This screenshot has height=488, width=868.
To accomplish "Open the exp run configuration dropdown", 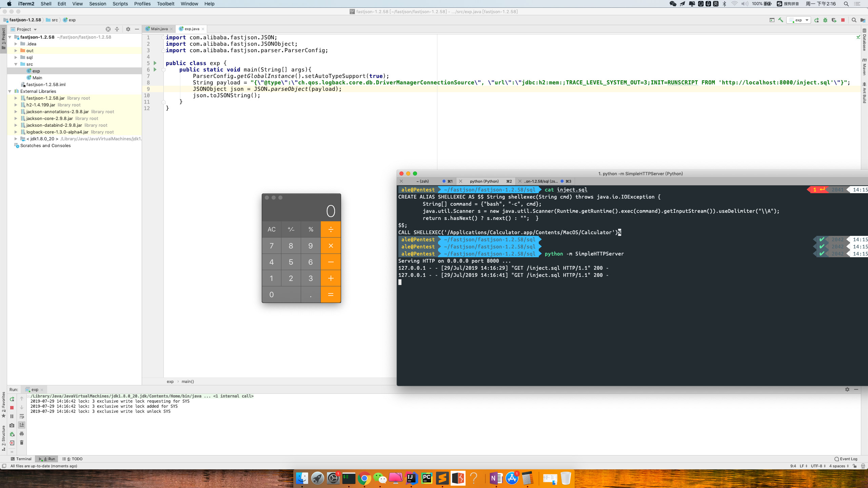I will [799, 20].
